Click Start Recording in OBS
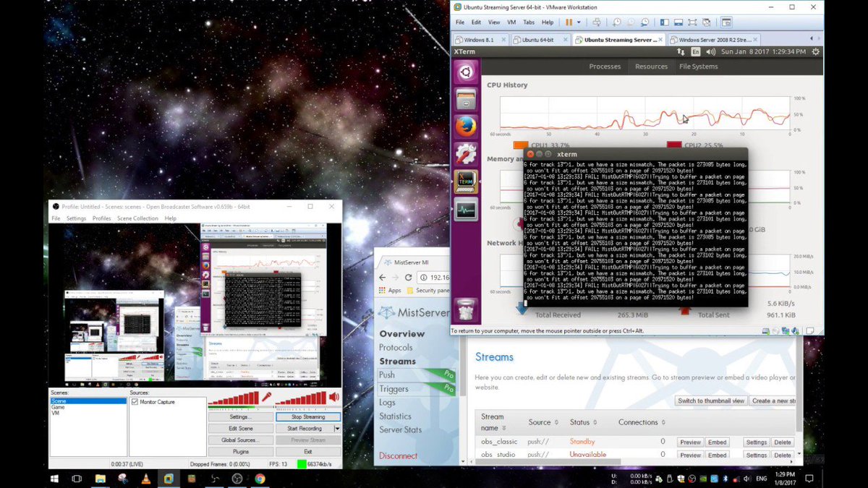 (305, 429)
